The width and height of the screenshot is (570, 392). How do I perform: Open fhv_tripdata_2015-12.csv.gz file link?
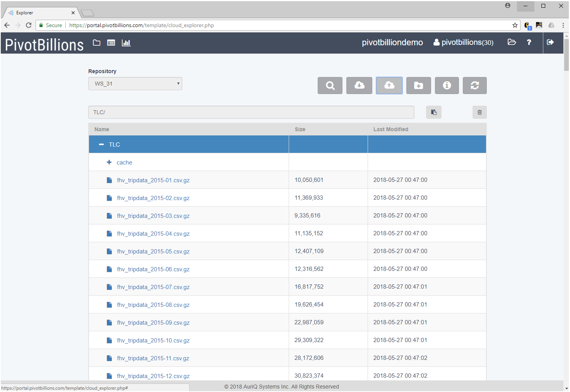click(x=153, y=376)
